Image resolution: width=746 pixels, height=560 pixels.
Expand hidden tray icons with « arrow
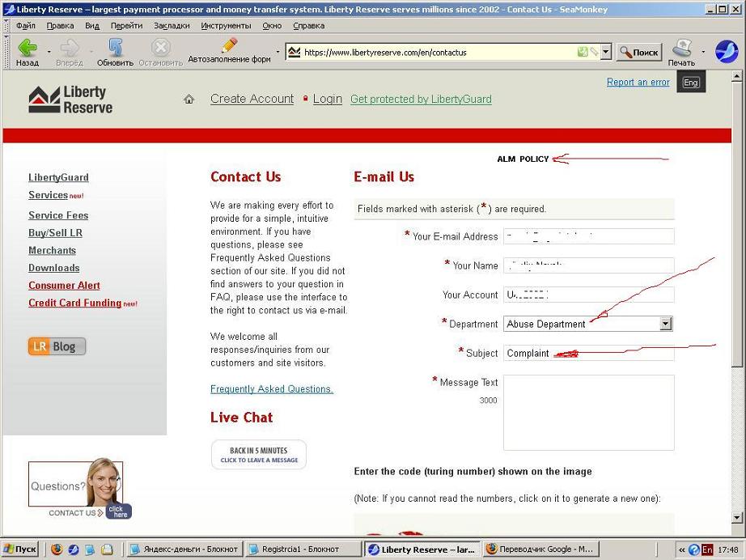click(682, 550)
